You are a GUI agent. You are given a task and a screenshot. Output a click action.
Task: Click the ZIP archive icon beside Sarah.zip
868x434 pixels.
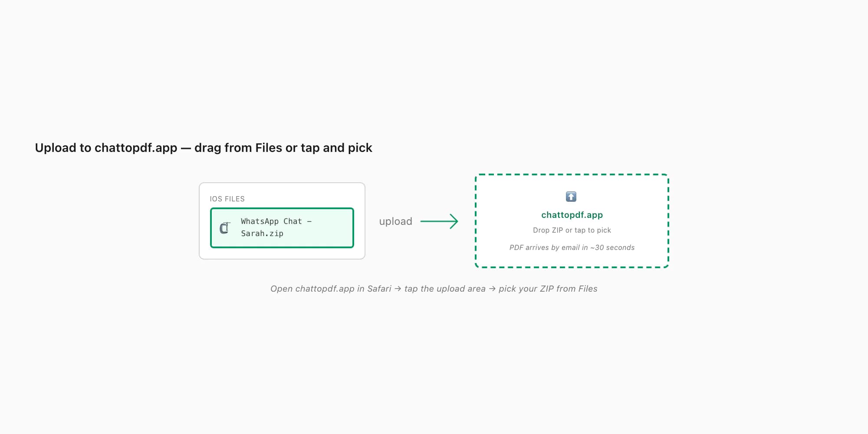point(224,228)
